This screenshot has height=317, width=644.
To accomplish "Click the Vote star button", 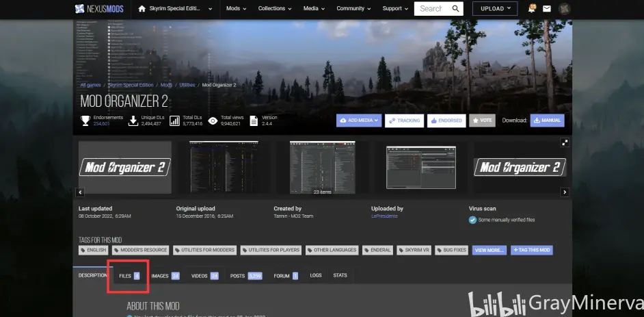I will pos(482,121).
